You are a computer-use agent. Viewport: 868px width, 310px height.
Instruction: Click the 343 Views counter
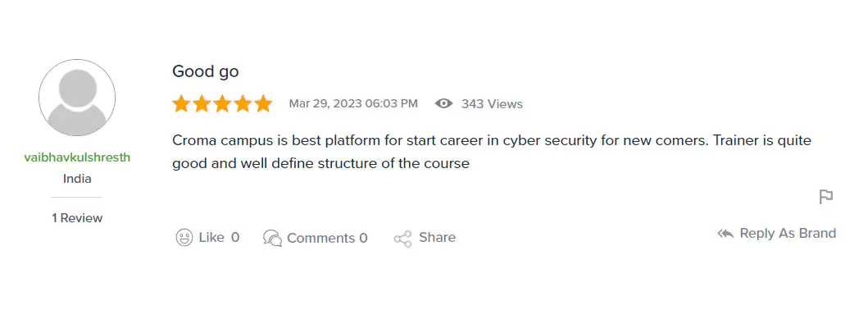[492, 104]
